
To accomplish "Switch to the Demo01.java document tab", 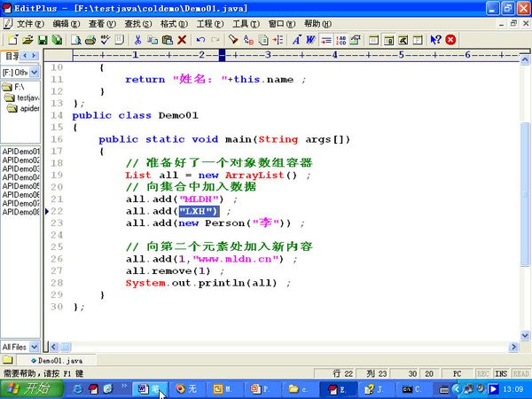I will (57, 361).
